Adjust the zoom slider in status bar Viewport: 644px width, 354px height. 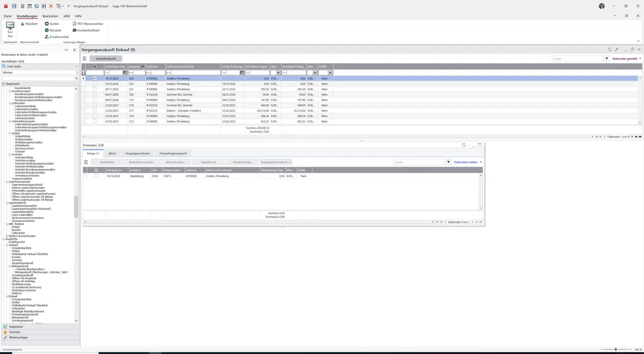(616, 349)
